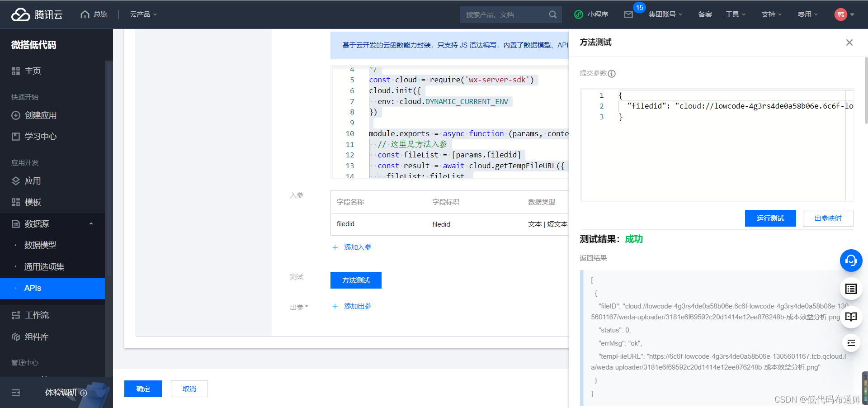Expand the 工具 dropdown
The image size is (868, 408).
736,14
